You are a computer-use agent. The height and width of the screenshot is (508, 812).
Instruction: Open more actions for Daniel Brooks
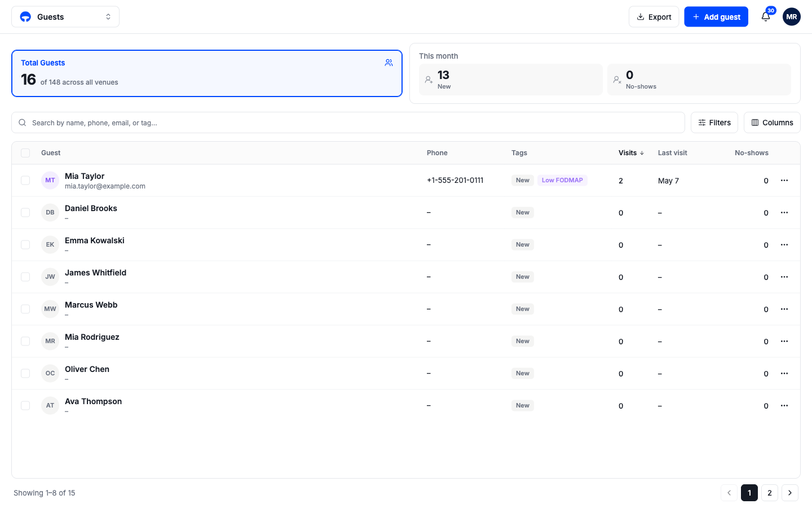tap(784, 213)
